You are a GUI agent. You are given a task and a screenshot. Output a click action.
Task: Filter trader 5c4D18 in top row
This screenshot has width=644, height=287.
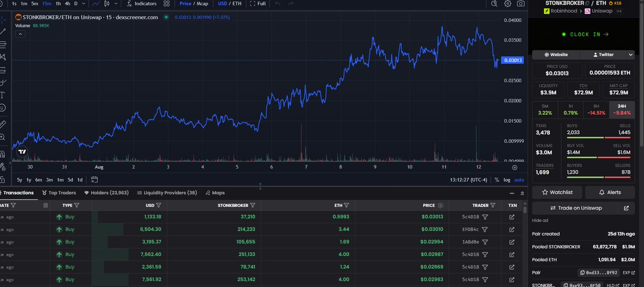pos(485,217)
